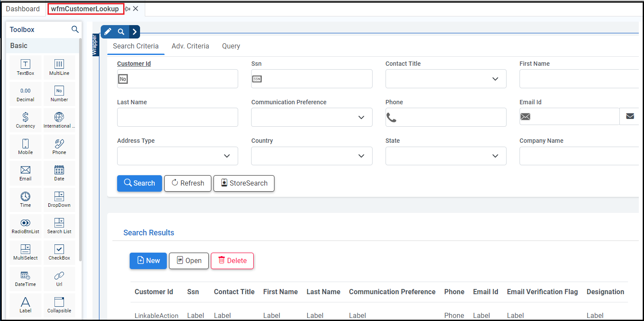
Task: Open the State dropdown
Action: (x=446, y=156)
